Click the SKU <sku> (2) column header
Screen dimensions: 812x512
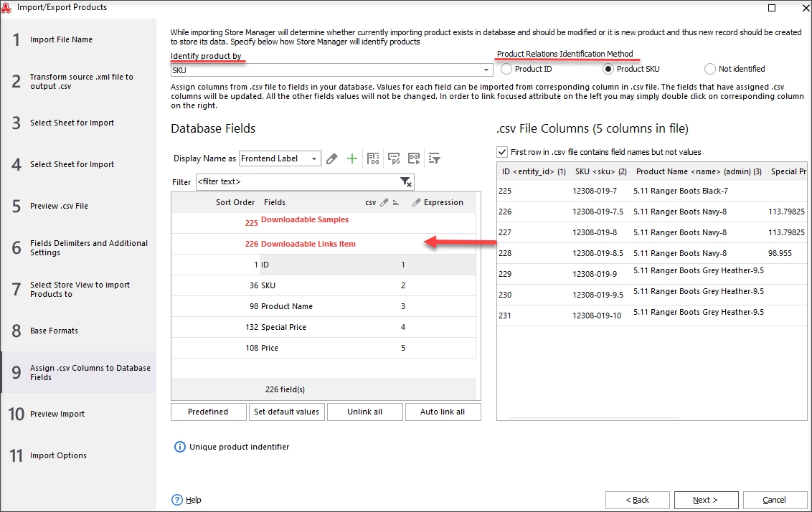point(600,171)
